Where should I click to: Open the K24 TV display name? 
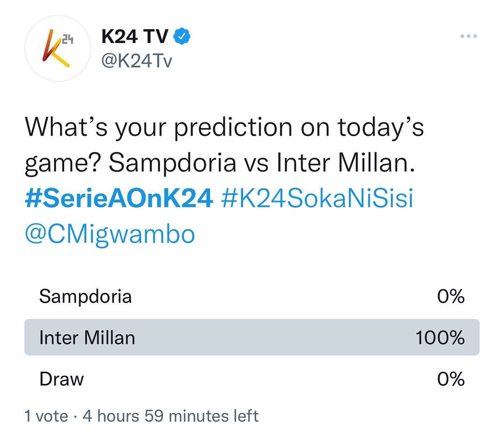(x=134, y=37)
